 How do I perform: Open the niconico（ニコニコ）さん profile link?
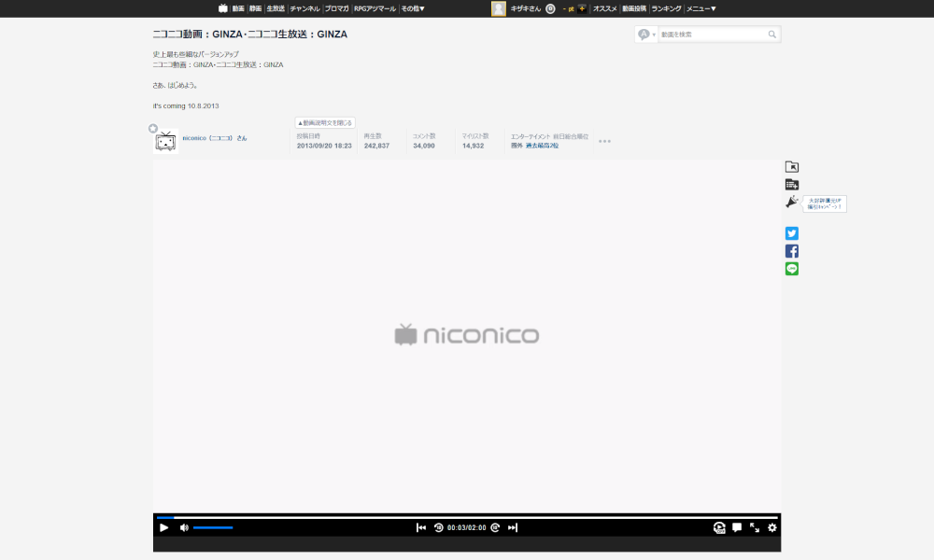[x=215, y=138]
